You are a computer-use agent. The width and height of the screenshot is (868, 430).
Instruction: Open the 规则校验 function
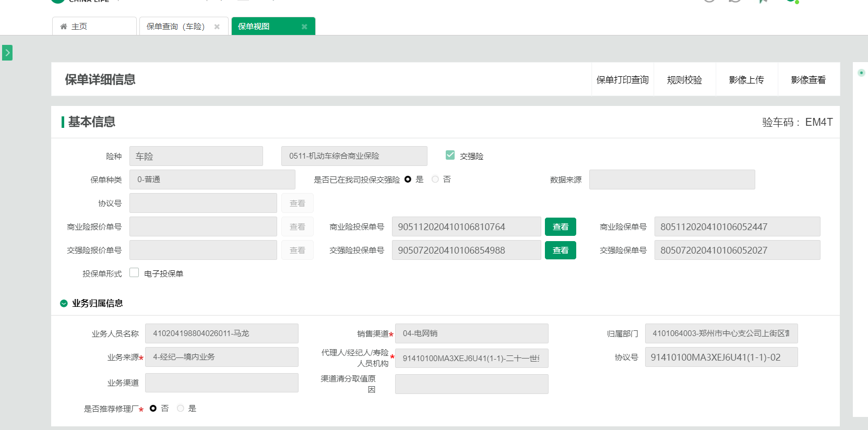(684, 80)
